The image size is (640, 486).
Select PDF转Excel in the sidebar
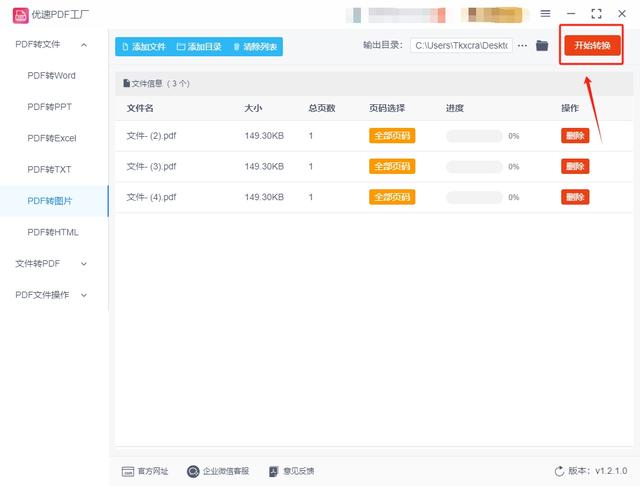pos(52,138)
